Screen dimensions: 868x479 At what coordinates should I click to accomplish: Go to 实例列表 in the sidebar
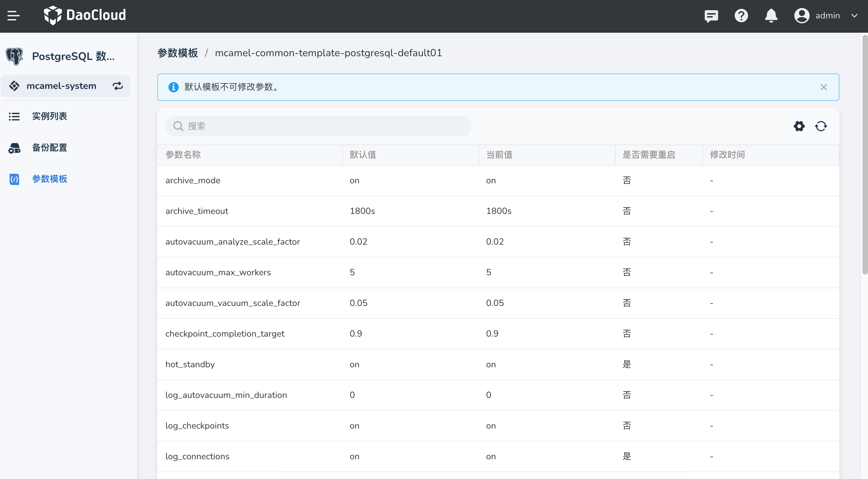point(49,116)
